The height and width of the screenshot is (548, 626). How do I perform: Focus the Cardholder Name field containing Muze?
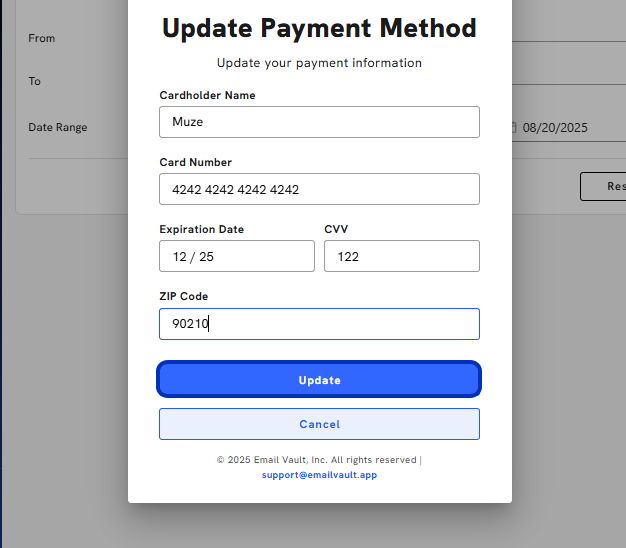click(319, 122)
